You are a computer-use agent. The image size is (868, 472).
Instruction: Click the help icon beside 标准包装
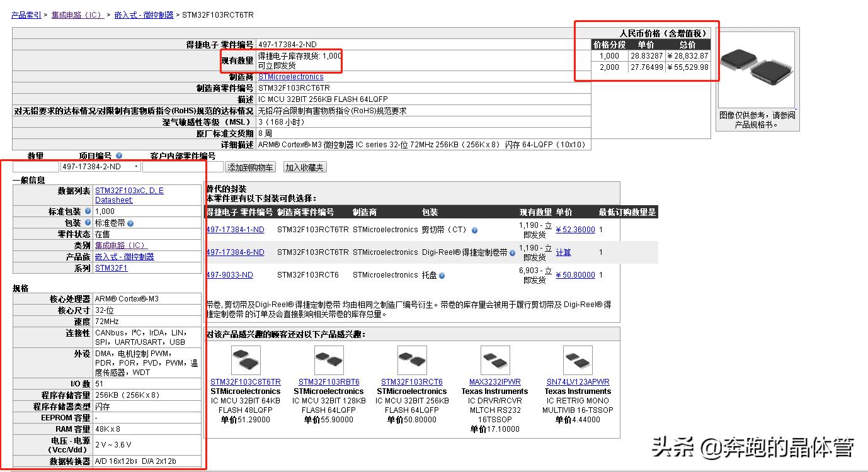pyautogui.click(x=88, y=211)
